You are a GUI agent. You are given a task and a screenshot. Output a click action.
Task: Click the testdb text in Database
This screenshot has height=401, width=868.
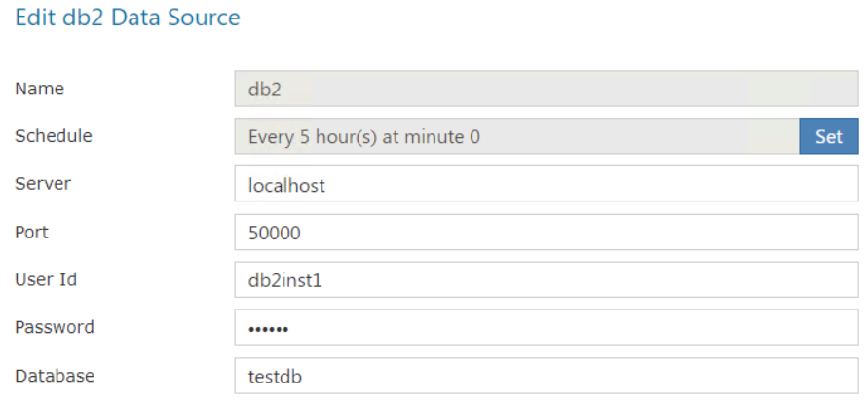click(276, 376)
